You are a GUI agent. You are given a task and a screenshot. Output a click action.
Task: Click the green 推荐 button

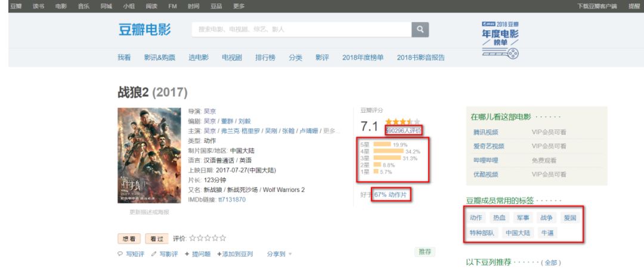coord(425,252)
